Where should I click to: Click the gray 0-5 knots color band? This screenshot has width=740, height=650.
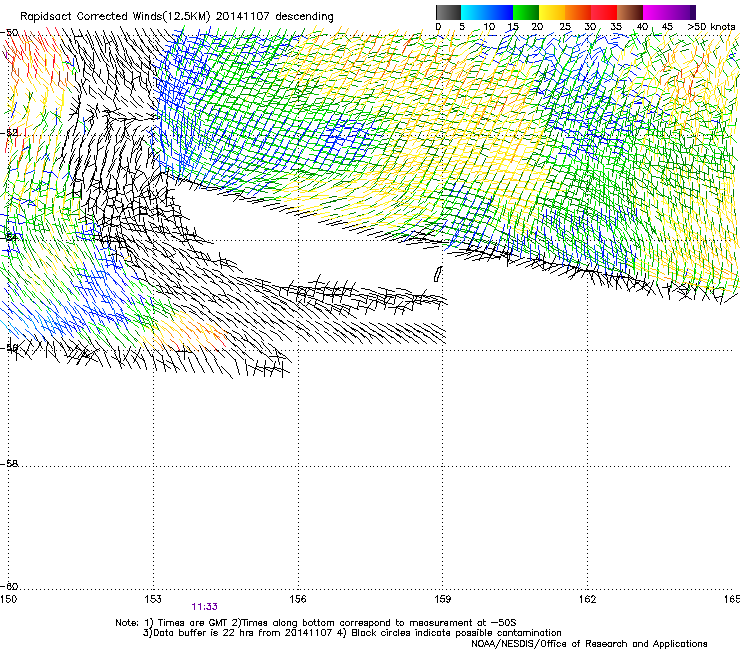pyautogui.click(x=448, y=12)
